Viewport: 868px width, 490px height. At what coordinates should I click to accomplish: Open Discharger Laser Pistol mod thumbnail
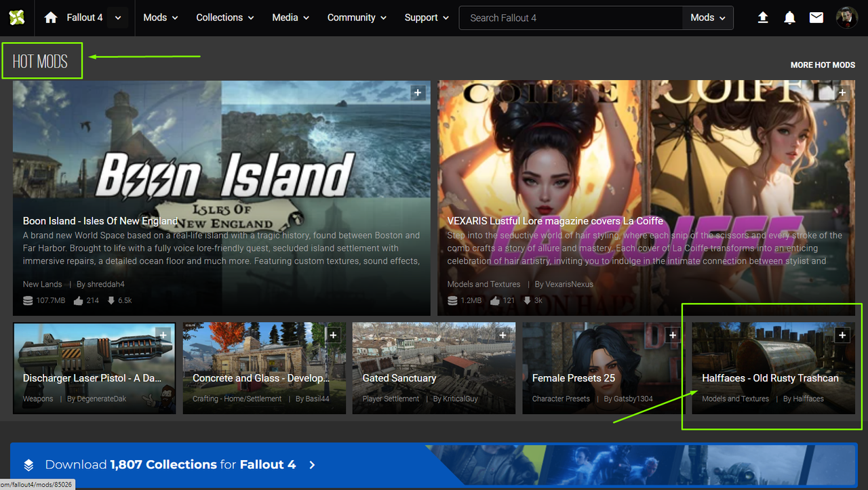pyautogui.click(x=94, y=368)
